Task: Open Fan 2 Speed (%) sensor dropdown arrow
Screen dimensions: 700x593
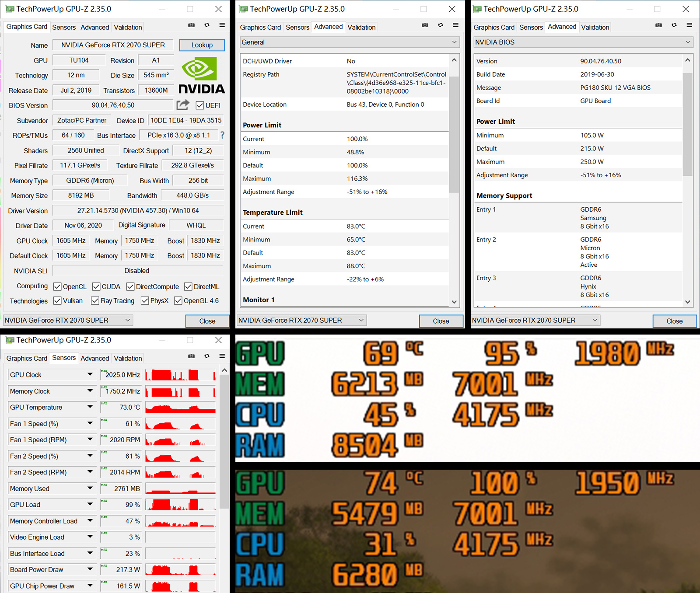Action: [90, 456]
